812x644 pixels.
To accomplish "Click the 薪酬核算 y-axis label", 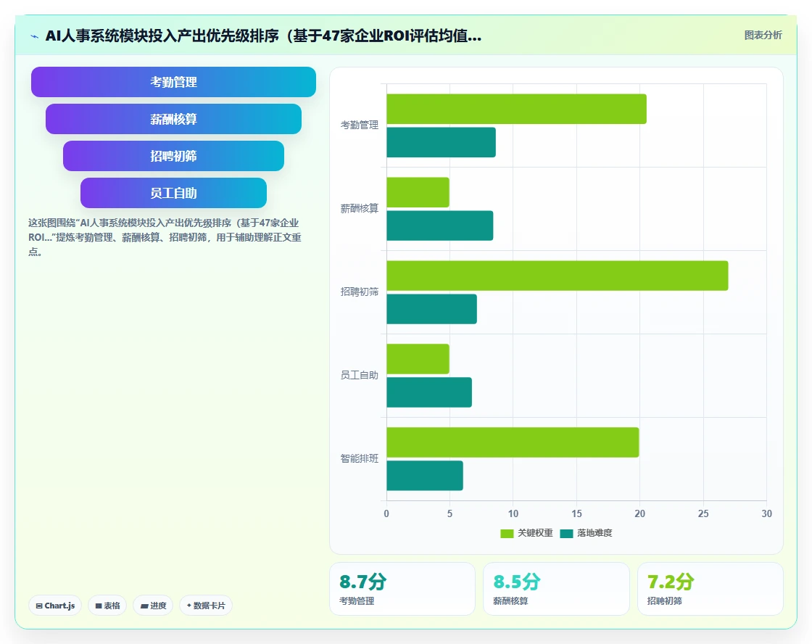I will tap(359, 208).
